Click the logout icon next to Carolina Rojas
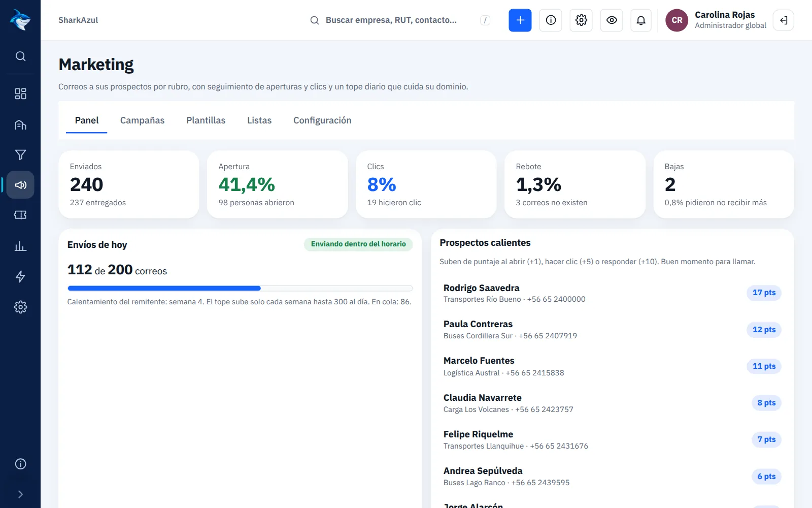 (x=784, y=20)
